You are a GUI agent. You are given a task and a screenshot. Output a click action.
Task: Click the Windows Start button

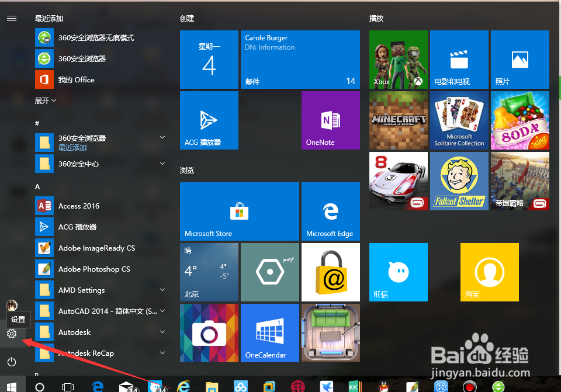click(12, 387)
